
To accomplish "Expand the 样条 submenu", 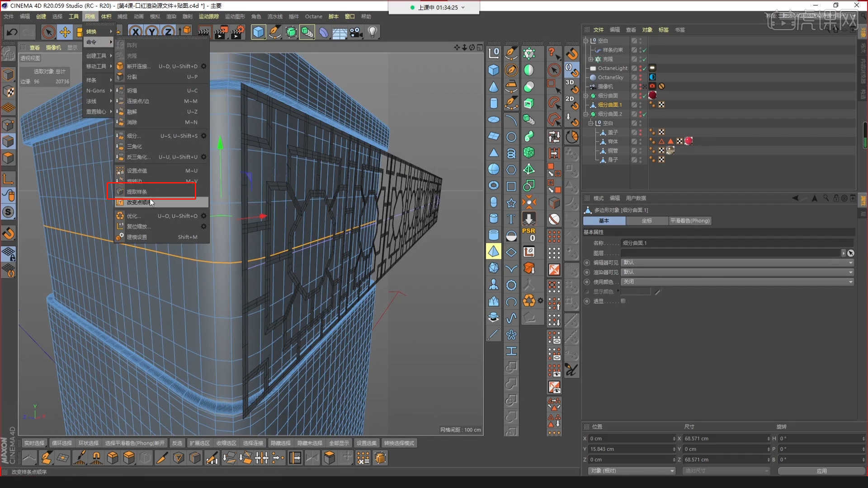I will coord(99,80).
